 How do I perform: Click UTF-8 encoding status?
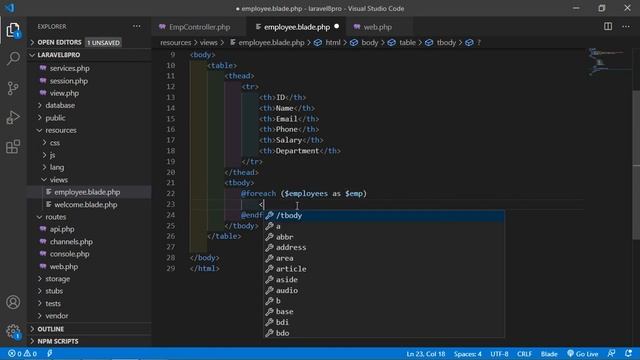[499, 353]
